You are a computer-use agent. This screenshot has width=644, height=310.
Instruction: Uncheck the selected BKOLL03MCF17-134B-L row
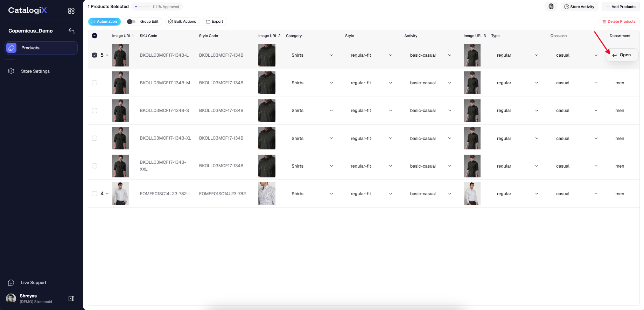pos(94,55)
